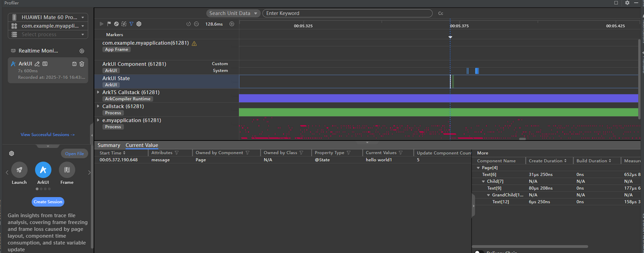Rename the ArkUI session using the pencil icon
Image resolution: width=644 pixels, height=253 pixels.
[x=38, y=64]
